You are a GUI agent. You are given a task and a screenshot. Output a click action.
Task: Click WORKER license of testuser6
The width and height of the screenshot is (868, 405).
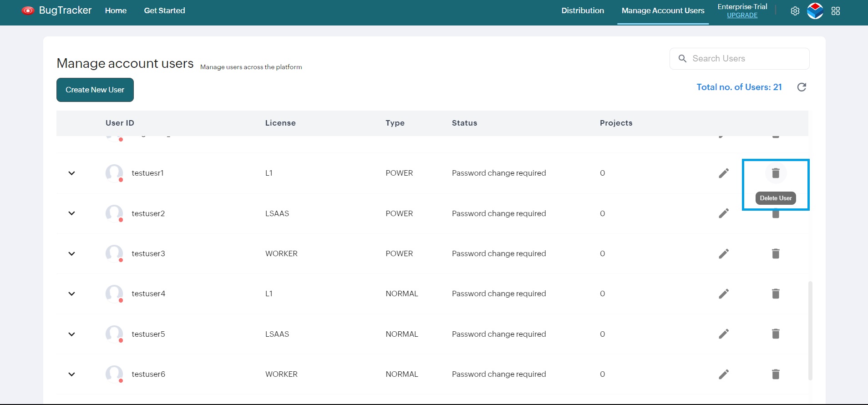tap(281, 374)
